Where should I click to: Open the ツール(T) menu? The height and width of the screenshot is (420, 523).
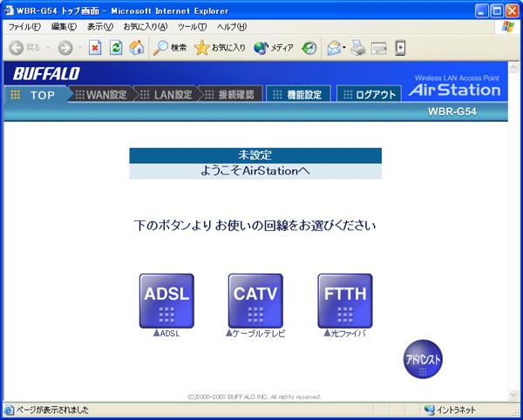tap(192, 27)
